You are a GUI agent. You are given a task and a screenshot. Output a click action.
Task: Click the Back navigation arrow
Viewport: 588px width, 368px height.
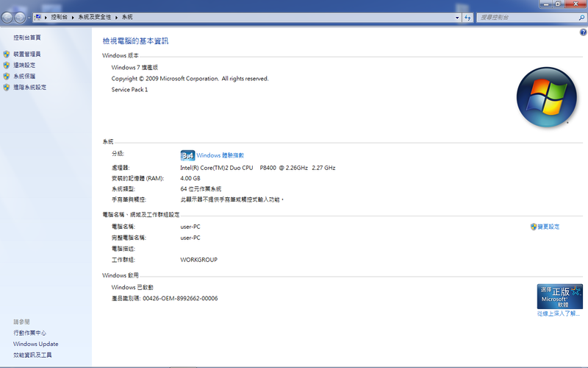coord(7,17)
